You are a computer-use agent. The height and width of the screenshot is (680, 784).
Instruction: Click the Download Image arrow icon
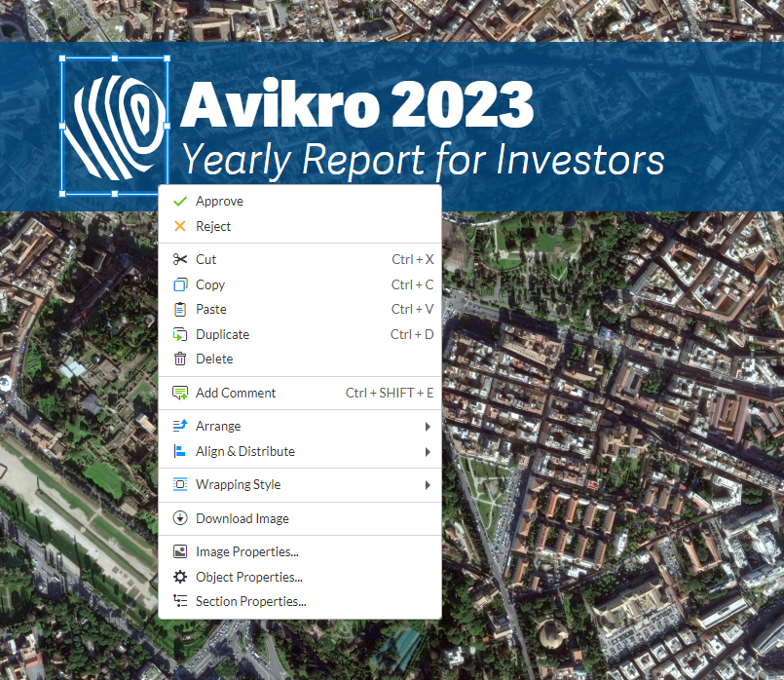(180, 518)
